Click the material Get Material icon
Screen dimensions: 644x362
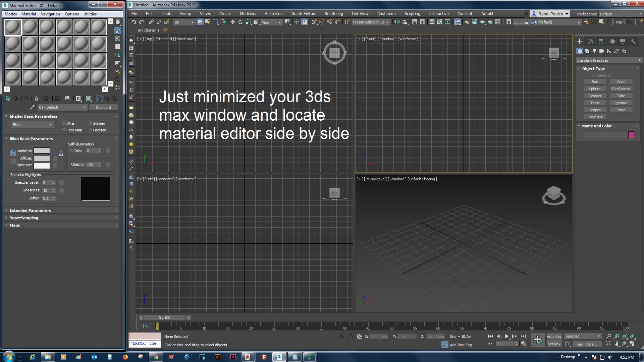7,98
